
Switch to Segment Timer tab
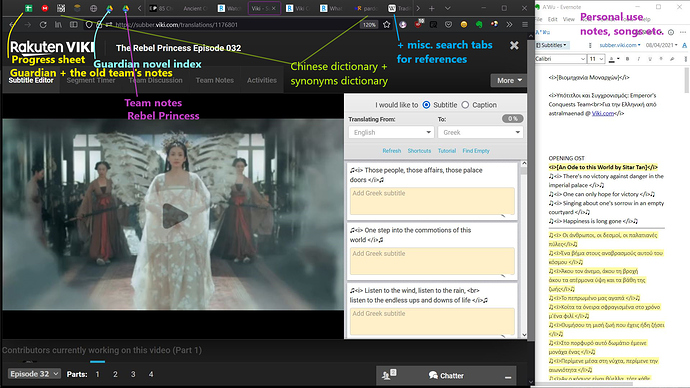(x=91, y=80)
